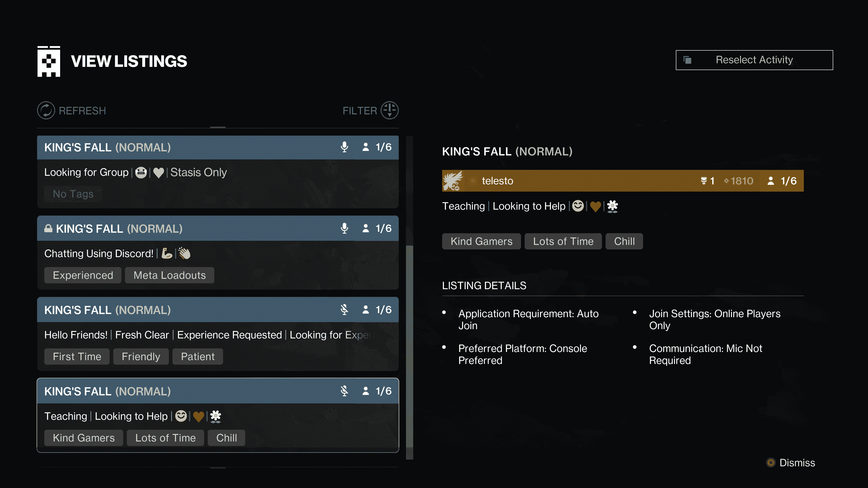Click Kind Gamers tag in the listing card
Viewport: 868px width, 488px height.
(84, 438)
